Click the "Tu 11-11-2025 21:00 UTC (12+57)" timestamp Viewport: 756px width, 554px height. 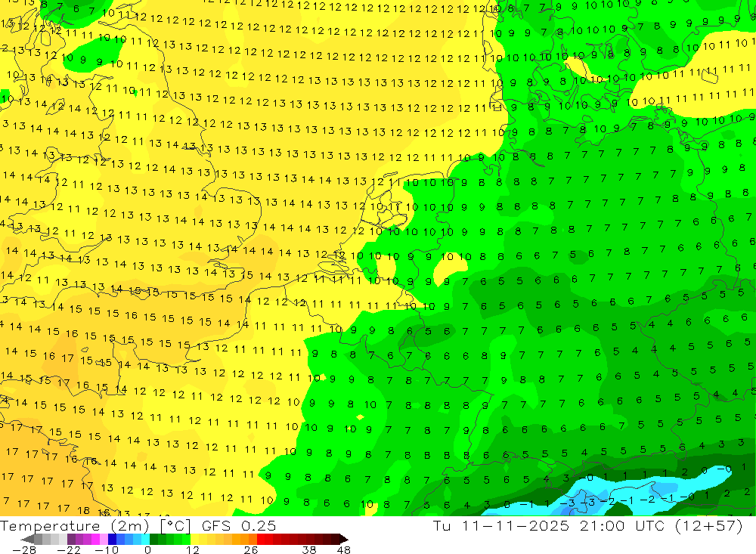point(587,525)
